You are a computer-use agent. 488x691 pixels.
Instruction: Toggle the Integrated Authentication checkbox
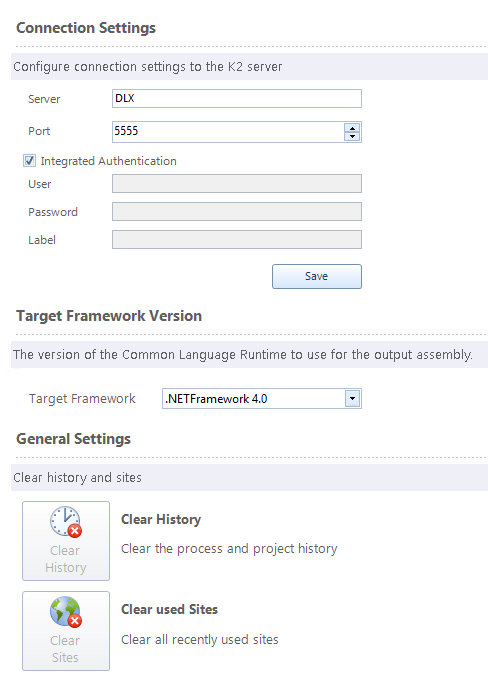[x=29, y=161]
